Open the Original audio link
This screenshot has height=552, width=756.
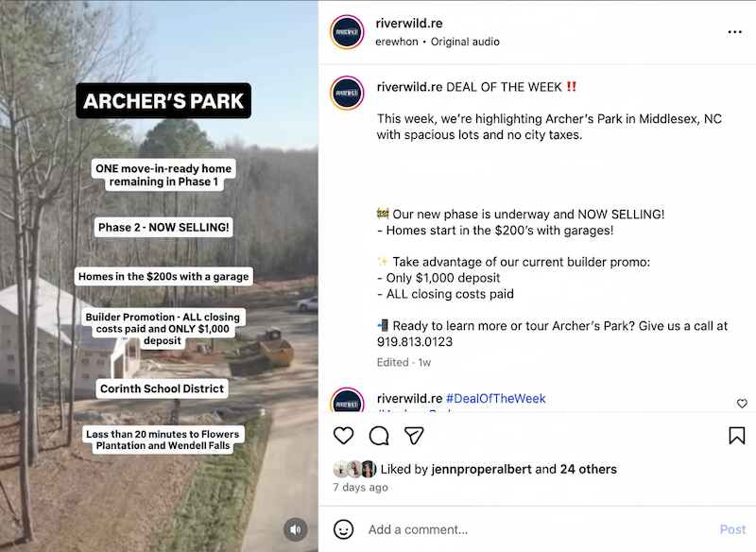pyautogui.click(x=465, y=42)
